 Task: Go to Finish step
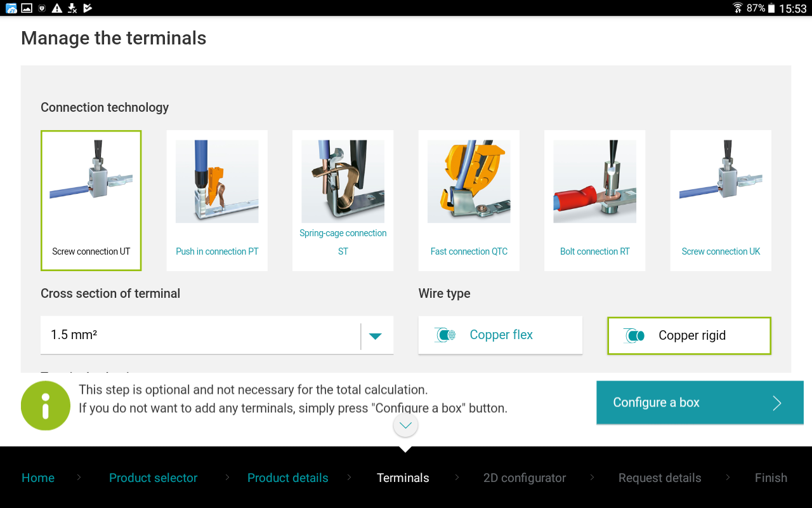coord(771,478)
